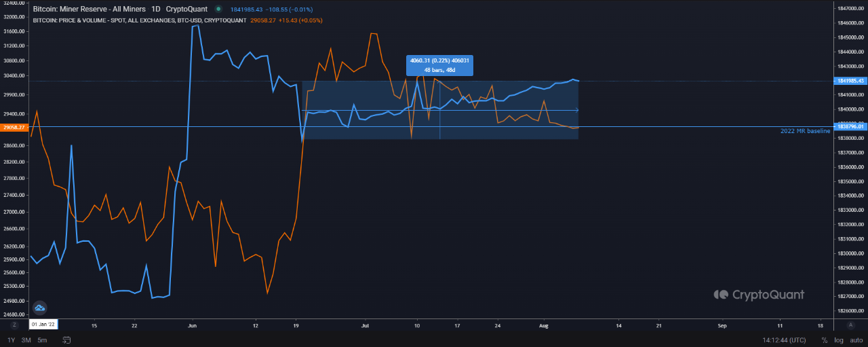Click the 1847000.00 right axis label
This screenshot has width=868, height=347.
pyautogui.click(x=851, y=8)
